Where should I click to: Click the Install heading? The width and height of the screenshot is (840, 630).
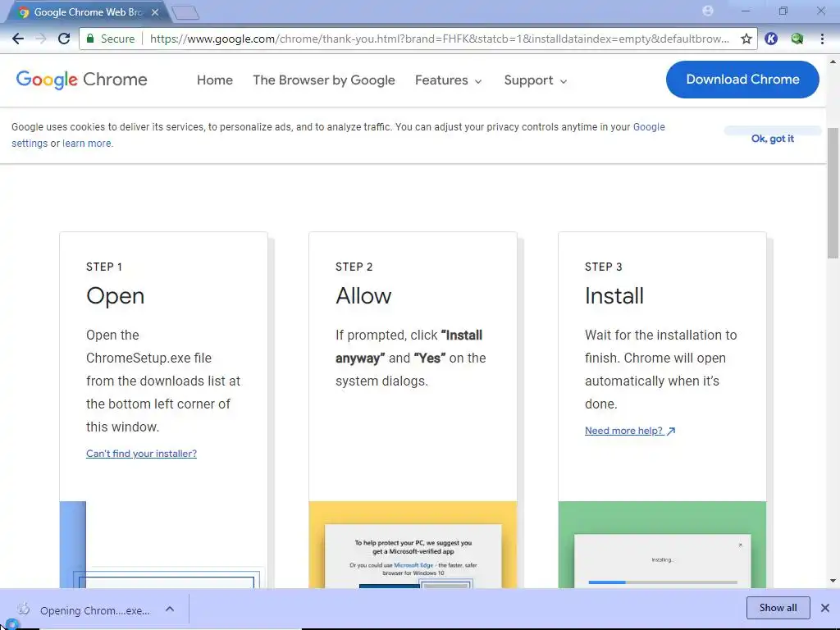click(x=614, y=295)
